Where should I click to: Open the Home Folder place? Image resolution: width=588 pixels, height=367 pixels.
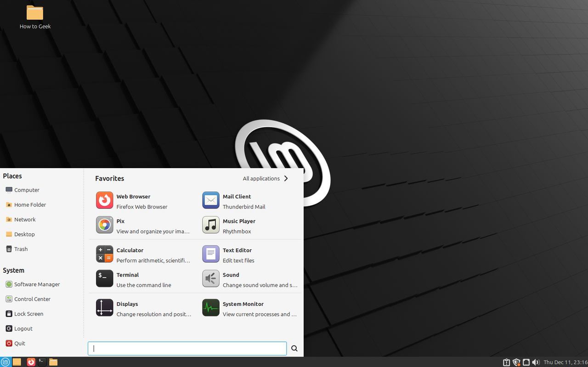coord(29,204)
